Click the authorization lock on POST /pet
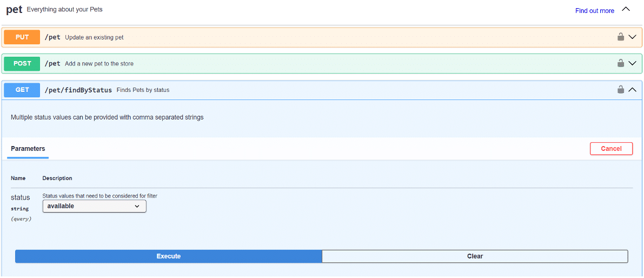The width and height of the screenshot is (644, 278). click(621, 63)
